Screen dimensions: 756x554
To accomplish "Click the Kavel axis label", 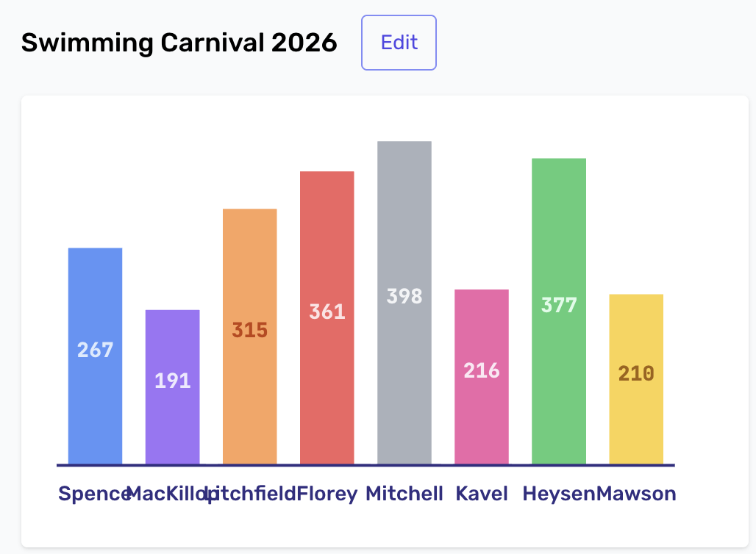I will point(482,494).
